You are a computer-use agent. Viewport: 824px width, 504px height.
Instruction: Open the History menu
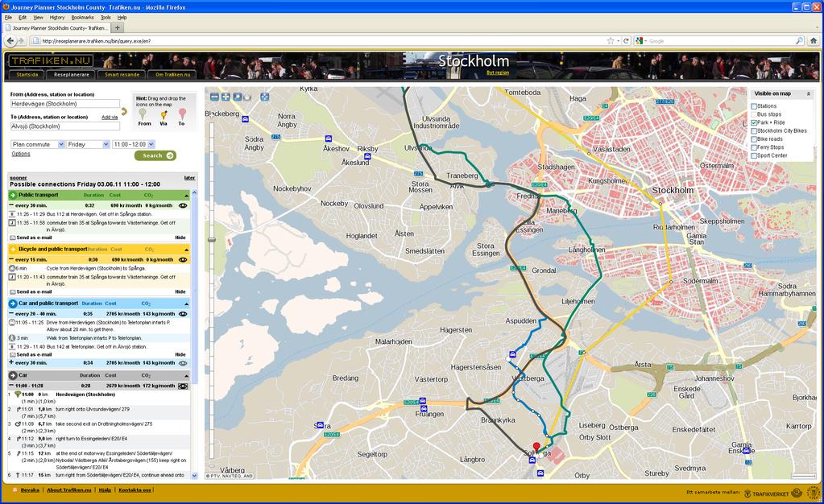point(56,18)
